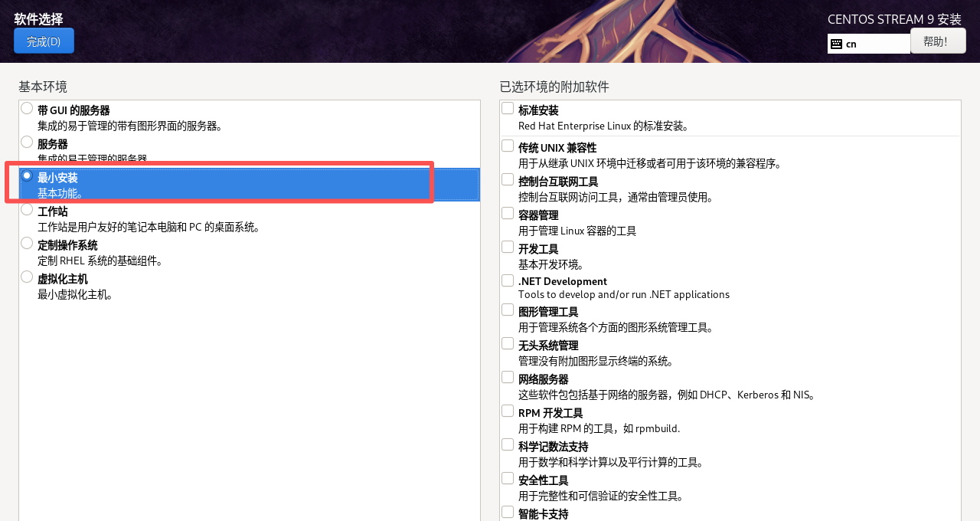Enable the "标准安装" add-on
The image size is (980, 521).
pyautogui.click(x=507, y=108)
